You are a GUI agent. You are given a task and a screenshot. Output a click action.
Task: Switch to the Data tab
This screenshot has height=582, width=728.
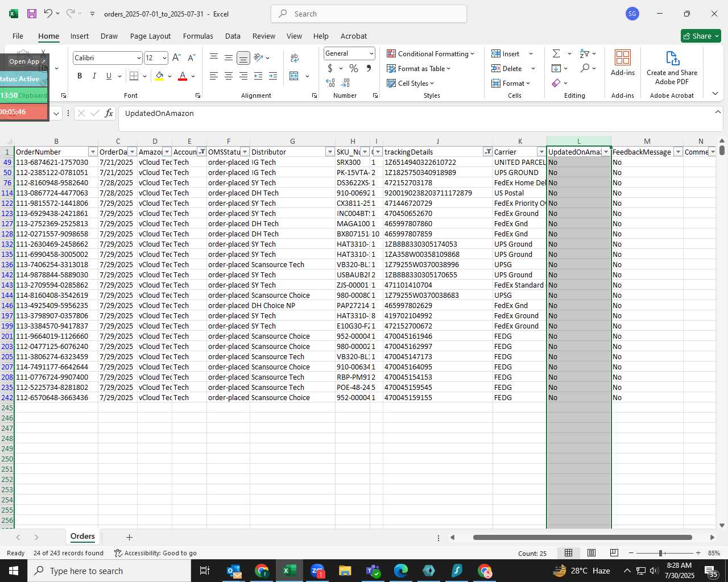coord(233,36)
